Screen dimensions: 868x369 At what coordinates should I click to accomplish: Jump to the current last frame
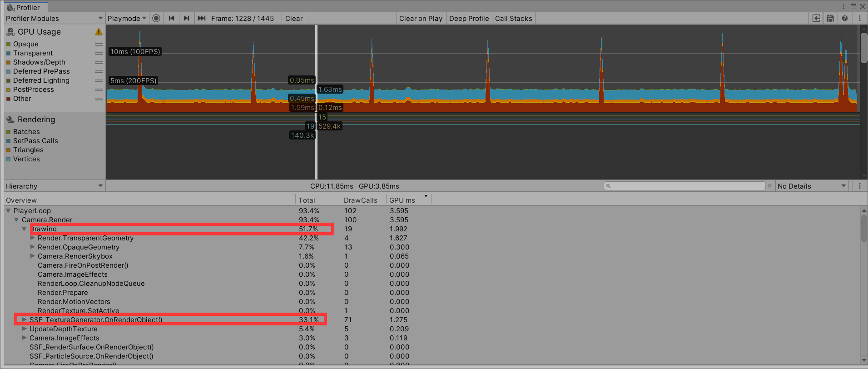pos(202,18)
